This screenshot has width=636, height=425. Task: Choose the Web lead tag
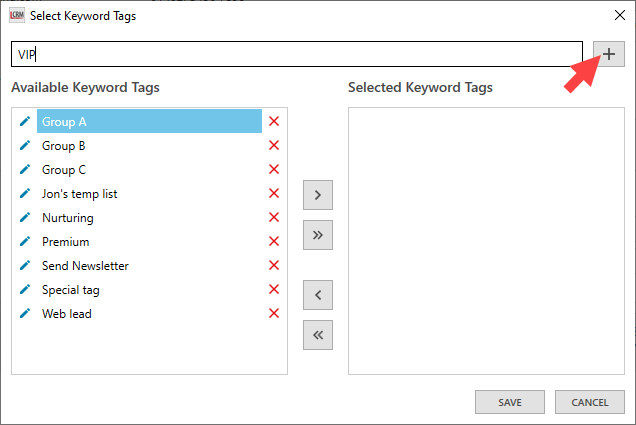[67, 314]
